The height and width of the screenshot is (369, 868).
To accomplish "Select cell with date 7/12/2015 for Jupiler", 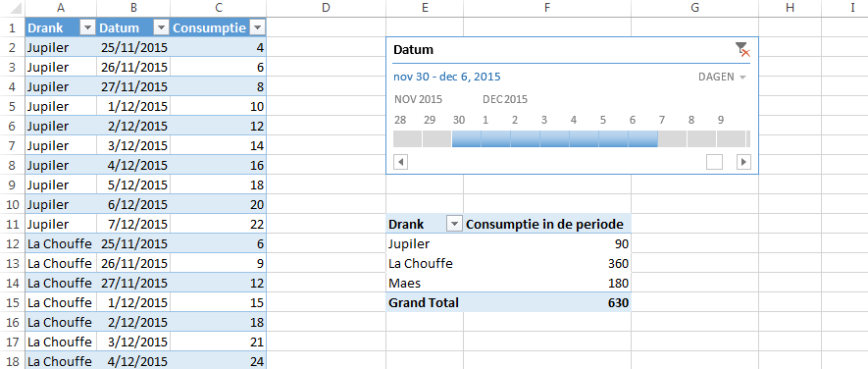I will [133, 224].
